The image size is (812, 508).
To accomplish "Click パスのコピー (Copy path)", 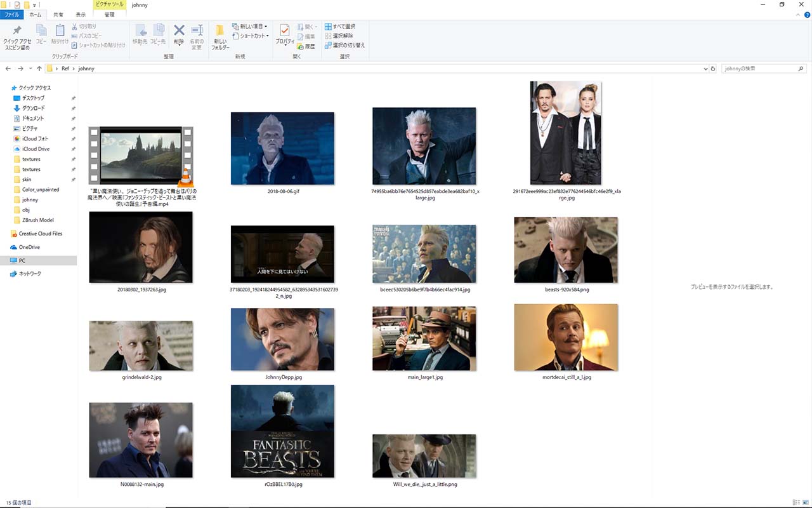I will click(86, 36).
